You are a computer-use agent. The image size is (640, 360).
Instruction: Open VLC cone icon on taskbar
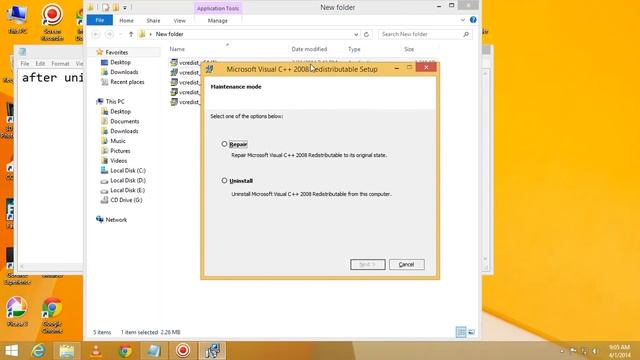click(x=96, y=351)
